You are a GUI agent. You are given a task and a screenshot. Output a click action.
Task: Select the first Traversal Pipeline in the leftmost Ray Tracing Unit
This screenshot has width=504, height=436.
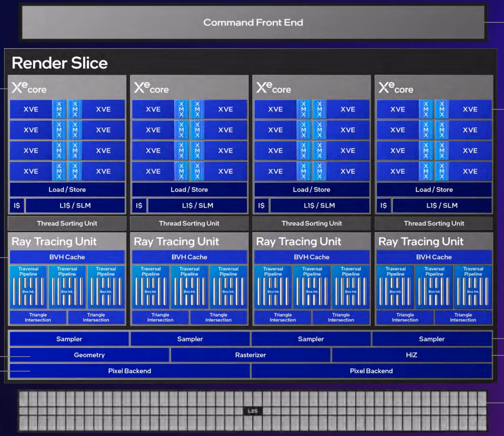click(x=28, y=287)
